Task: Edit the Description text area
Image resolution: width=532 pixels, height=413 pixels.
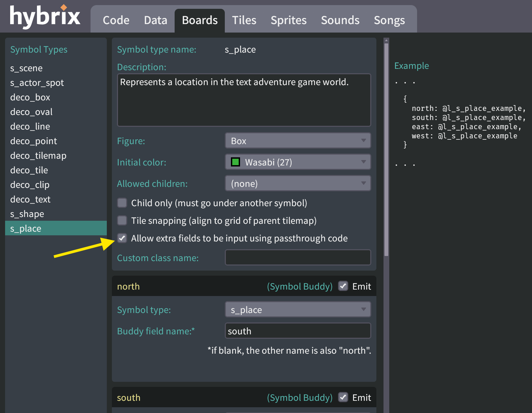Action: coord(244,100)
